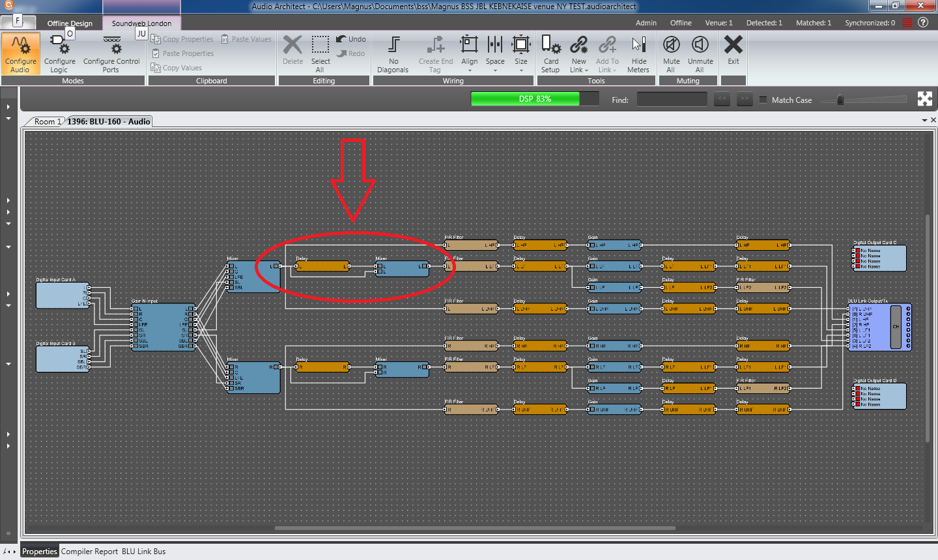The image size is (938, 560).
Task: Select Digital Input Card A block
Action: pyautogui.click(x=63, y=294)
